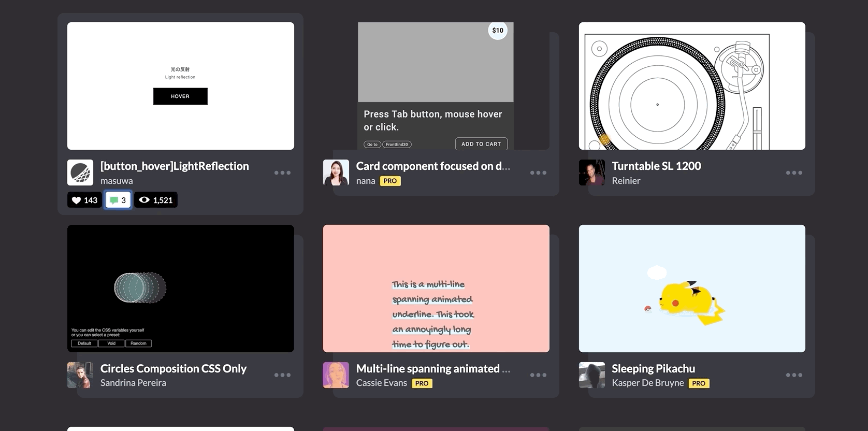Open the Card component focused pen title
The width and height of the screenshot is (868, 431).
point(433,166)
